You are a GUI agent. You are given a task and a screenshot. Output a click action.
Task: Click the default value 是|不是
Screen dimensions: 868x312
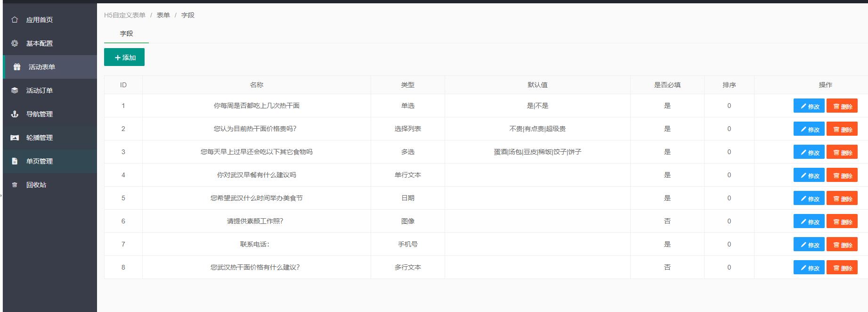[537, 106]
